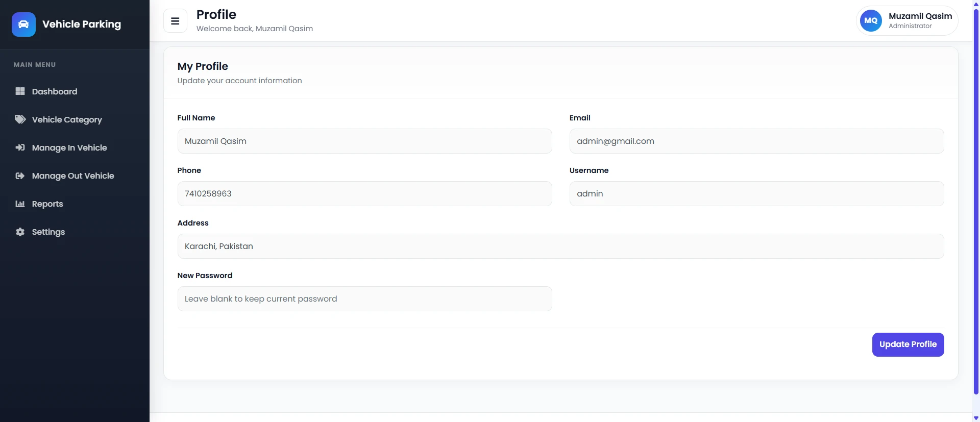Open the Muzamil Qasim user menu

coord(907,21)
